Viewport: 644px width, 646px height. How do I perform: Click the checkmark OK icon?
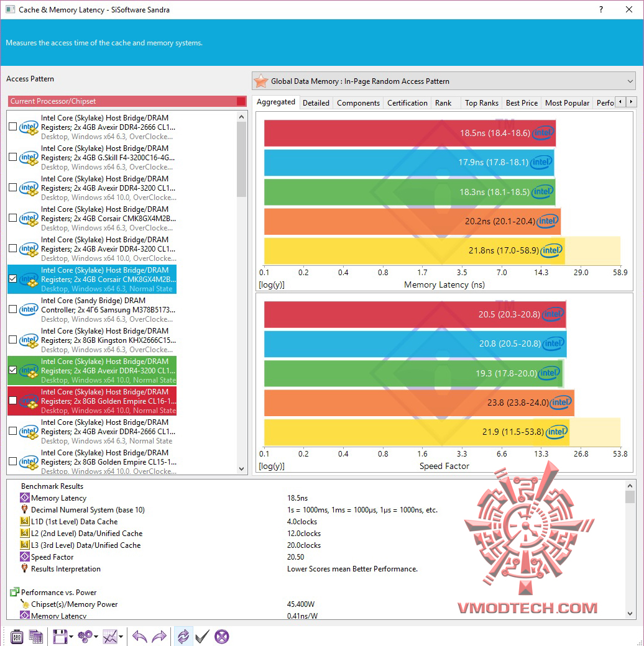[202, 637]
